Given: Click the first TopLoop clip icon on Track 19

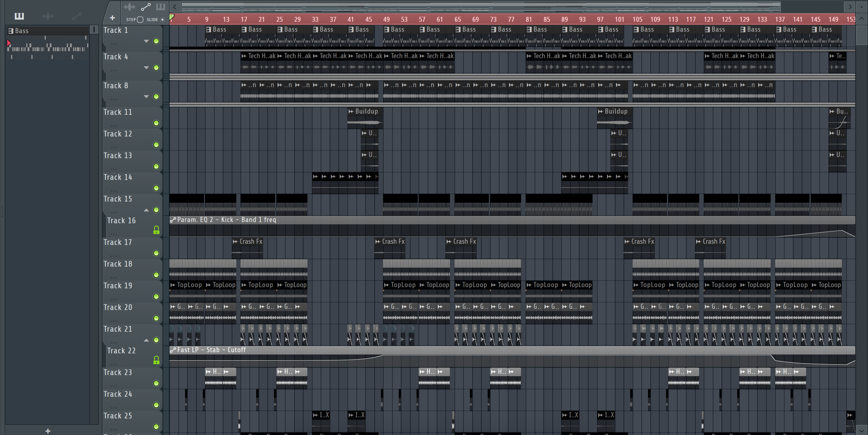Looking at the screenshot, I should pyautogui.click(x=173, y=285).
